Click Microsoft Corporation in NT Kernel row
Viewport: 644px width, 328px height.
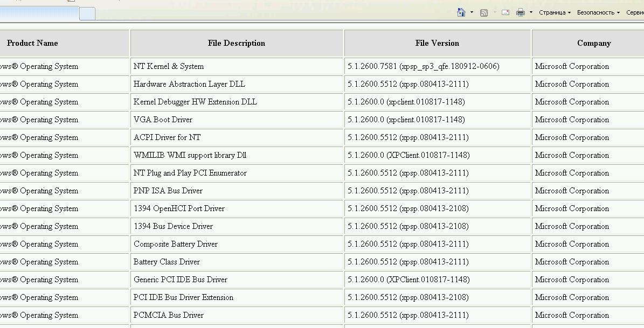pos(588,66)
